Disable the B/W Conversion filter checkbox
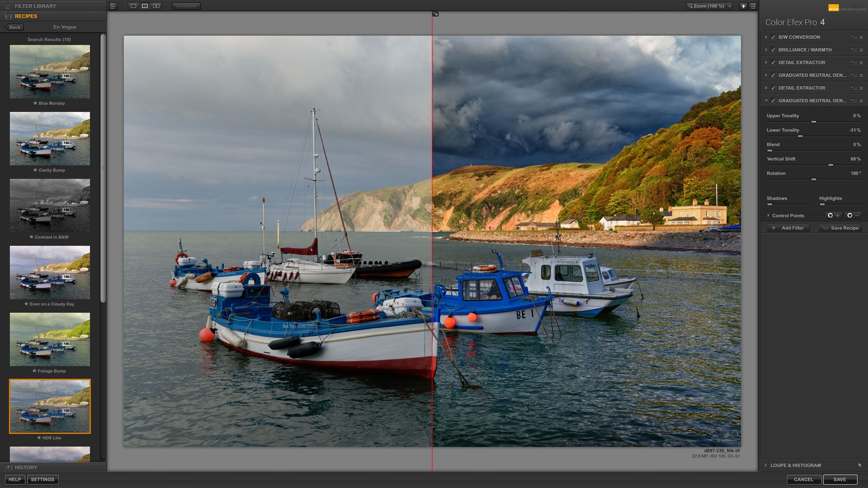Image resolution: width=868 pixels, height=488 pixels. [773, 37]
